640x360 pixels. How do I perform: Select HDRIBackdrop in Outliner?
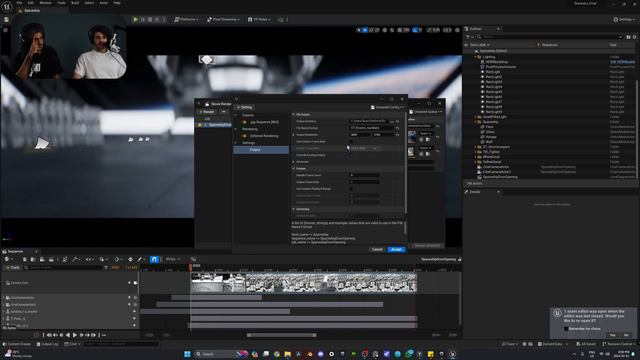[496, 62]
